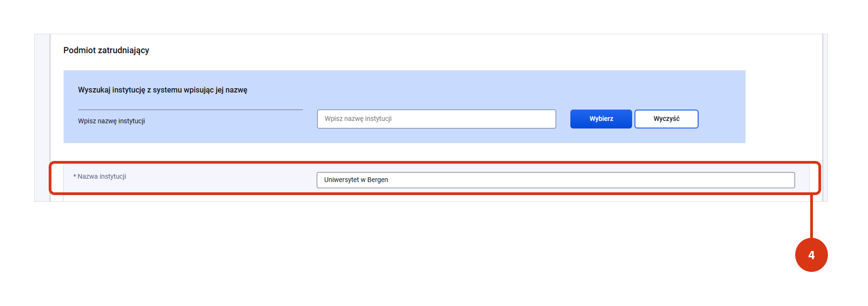Click the word Bergen inside the institution field

377,180
